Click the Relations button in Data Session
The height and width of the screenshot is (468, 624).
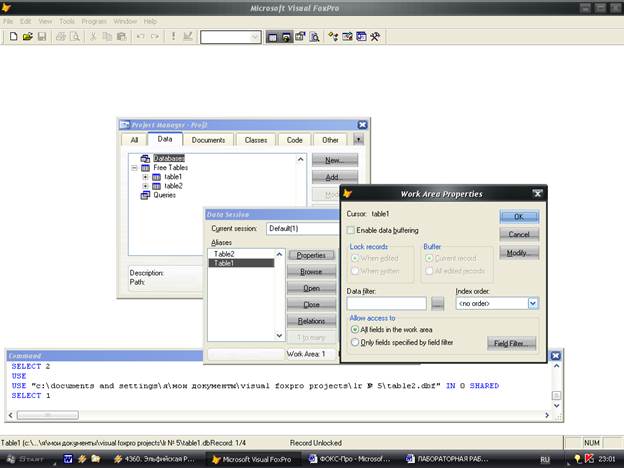point(311,321)
